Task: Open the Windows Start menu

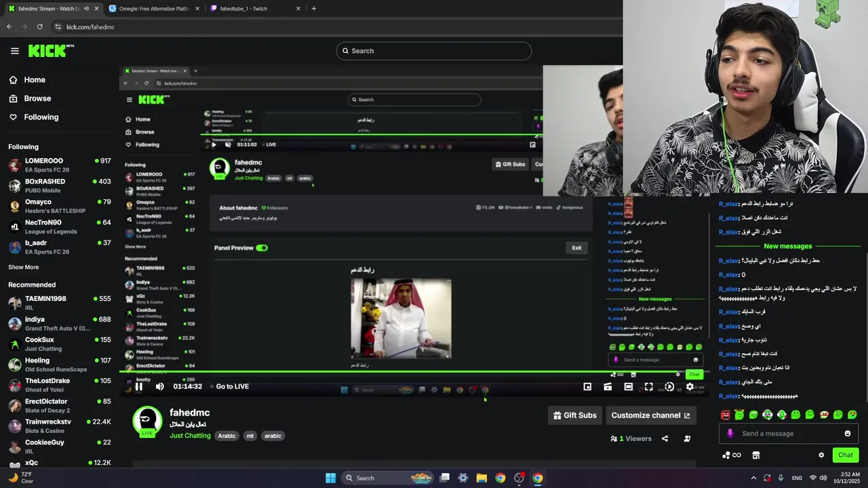Action: click(x=330, y=478)
